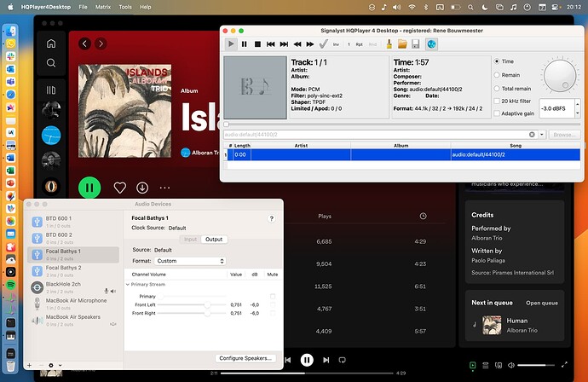
Task: Open the gear actions dropdown in Audio Devices
Action: pyautogui.click(x=55, y=365)
